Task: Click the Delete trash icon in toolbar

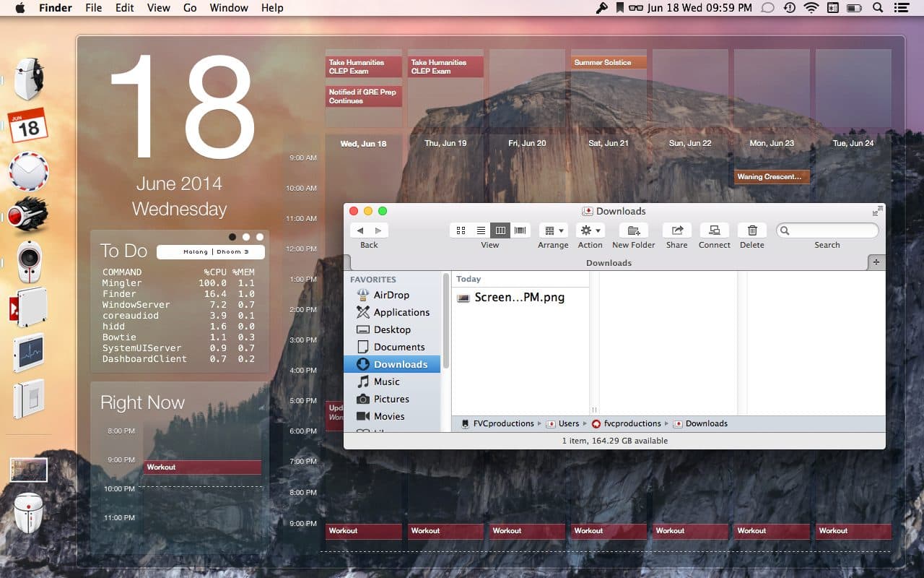Action: point(751,230)
